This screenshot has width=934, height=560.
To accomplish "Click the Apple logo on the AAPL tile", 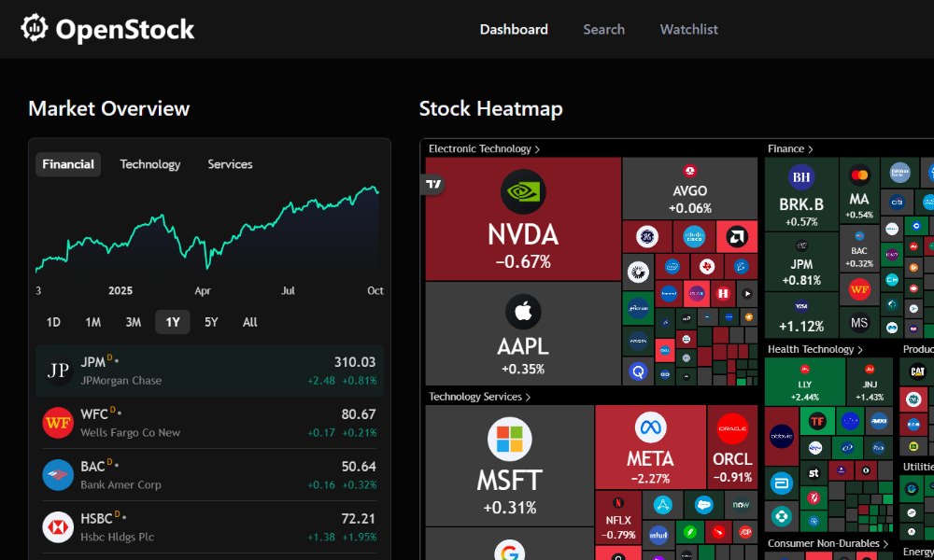I will [523, 310].
